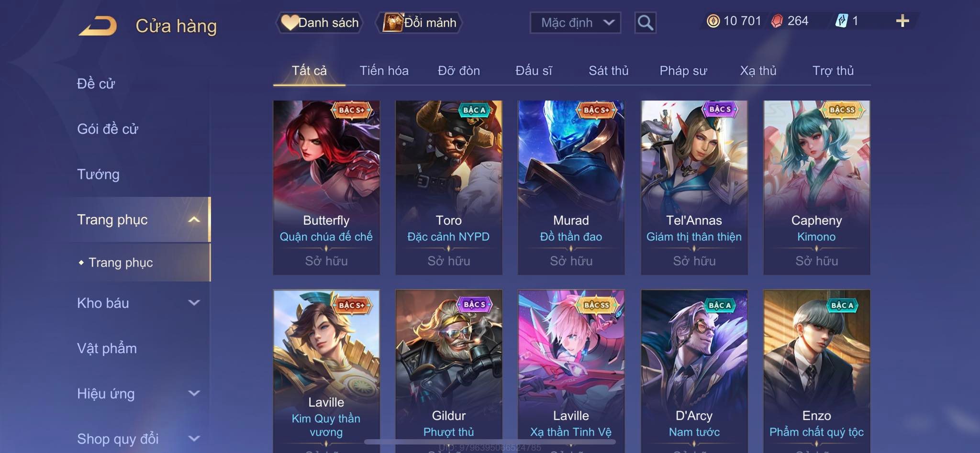This screenshot has width=980, height=453.
Task: Click the red ruby currency icon
Action: [777, 21]
